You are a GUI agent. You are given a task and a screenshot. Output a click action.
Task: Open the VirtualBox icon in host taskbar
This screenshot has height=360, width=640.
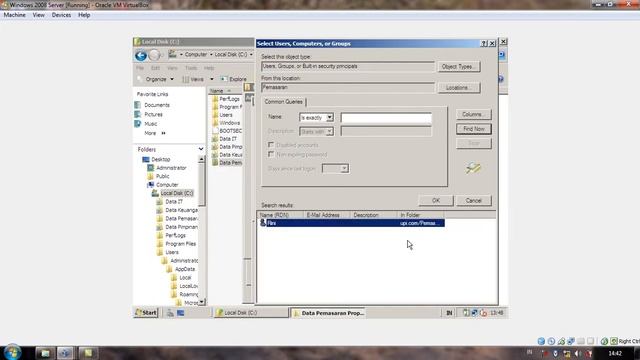[65, 353]
